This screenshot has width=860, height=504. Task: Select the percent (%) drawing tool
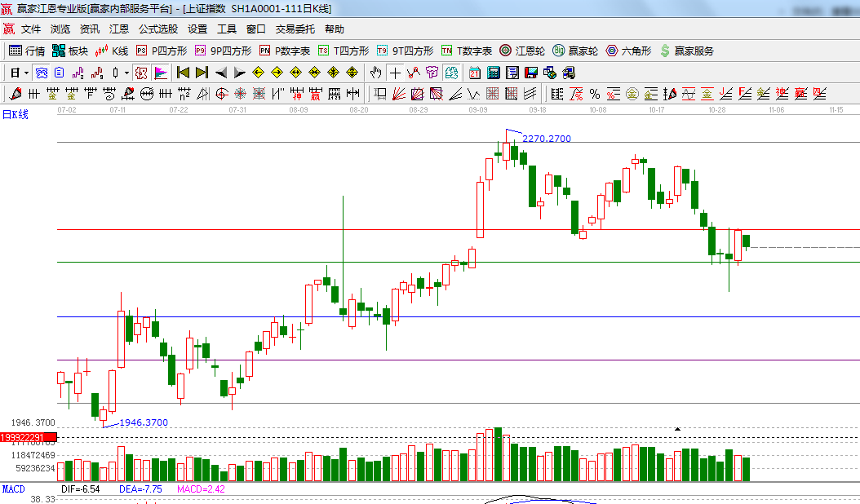pyautogui.click(x=594, y=94)
